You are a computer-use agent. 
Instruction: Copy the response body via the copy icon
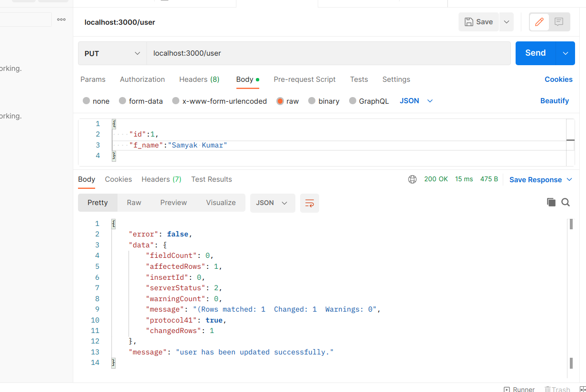click(551, 202)
